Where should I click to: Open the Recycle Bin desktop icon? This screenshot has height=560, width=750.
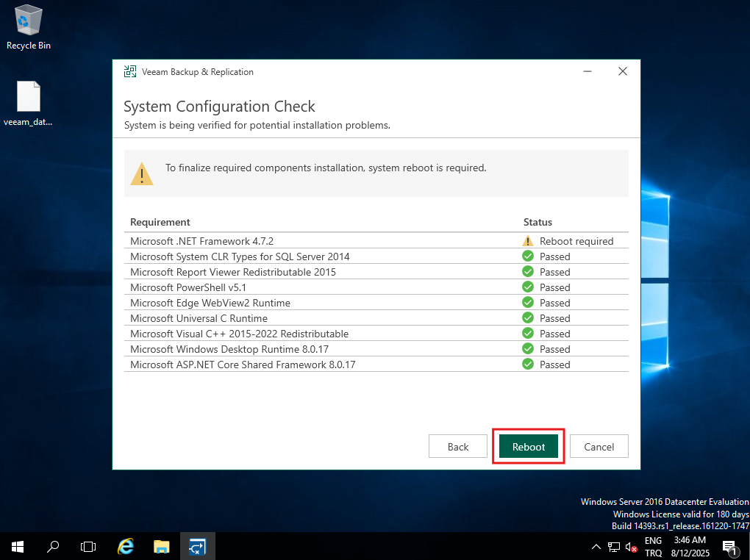(28, 27)
